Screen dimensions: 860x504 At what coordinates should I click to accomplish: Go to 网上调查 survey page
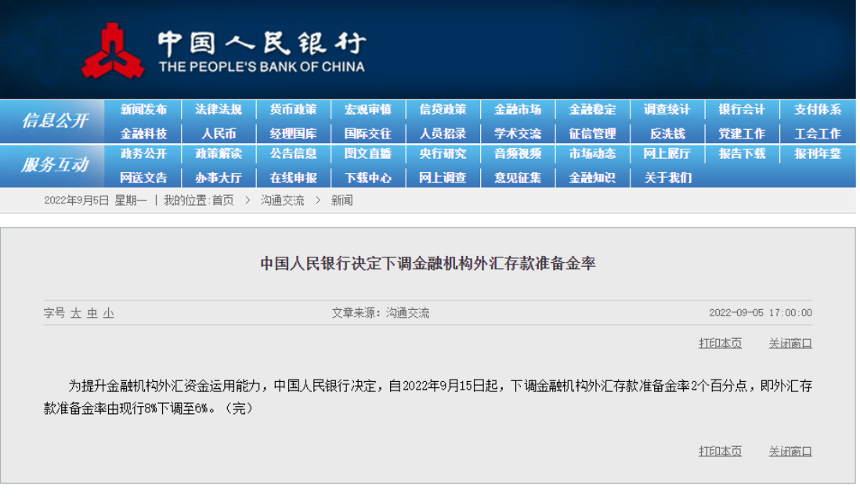[x=443, y=178]
